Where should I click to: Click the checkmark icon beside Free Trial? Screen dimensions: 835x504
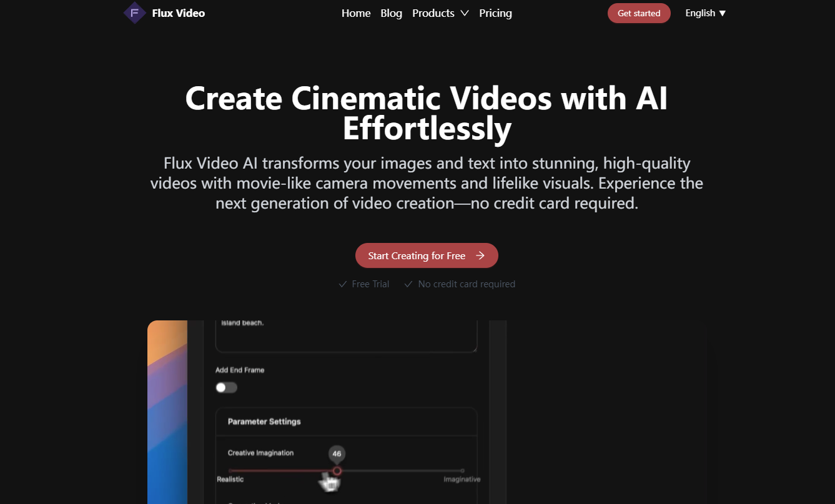342,284
